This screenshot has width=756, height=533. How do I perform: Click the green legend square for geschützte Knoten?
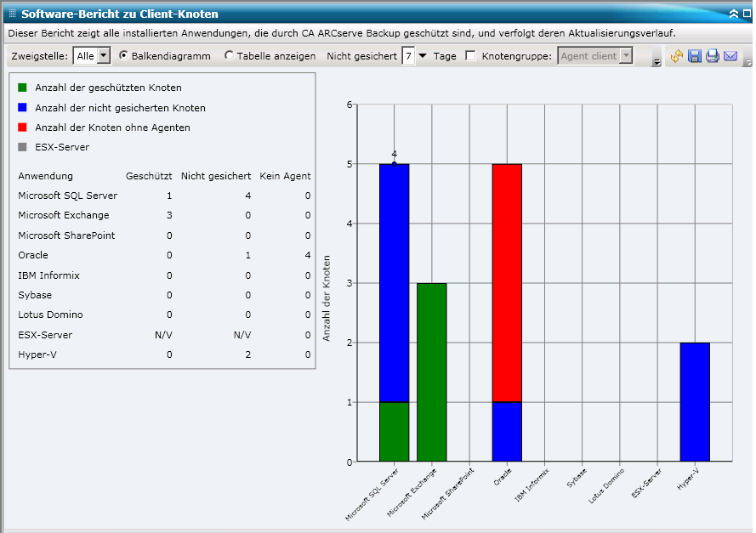pyautogui.click(x=22, y=87)
